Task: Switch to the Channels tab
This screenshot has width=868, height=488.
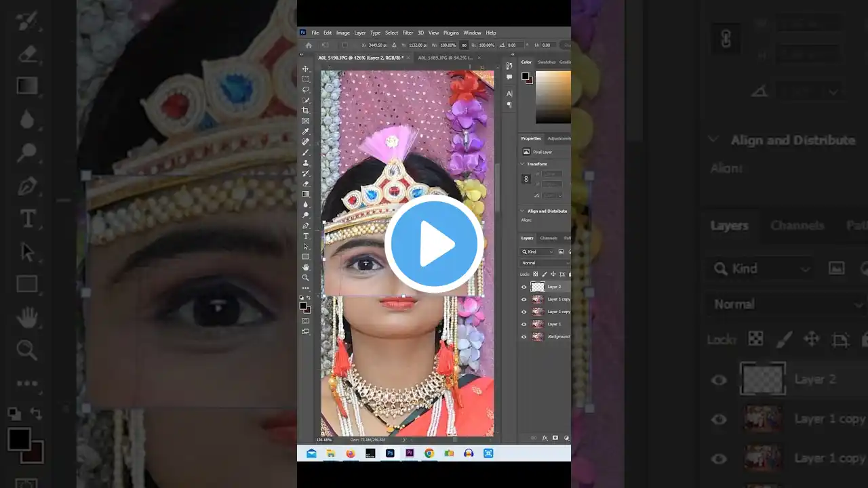Action: 549,238
